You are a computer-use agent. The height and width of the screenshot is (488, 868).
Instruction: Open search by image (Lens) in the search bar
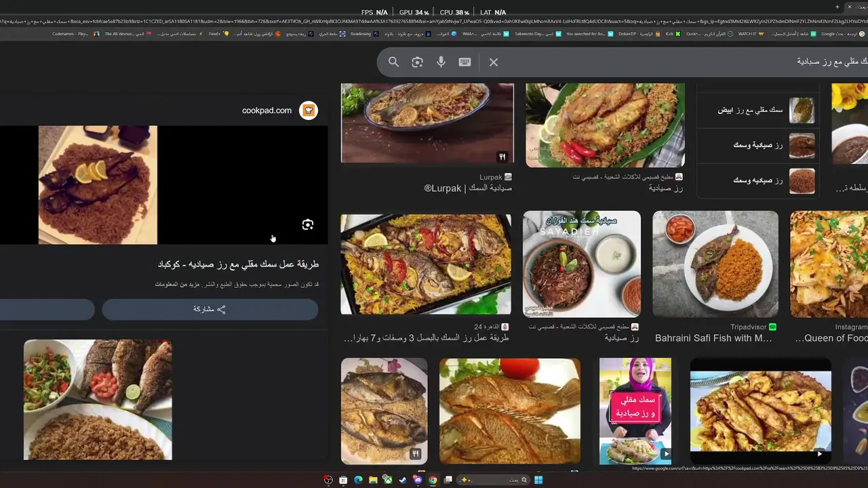(x=417, y=62)
